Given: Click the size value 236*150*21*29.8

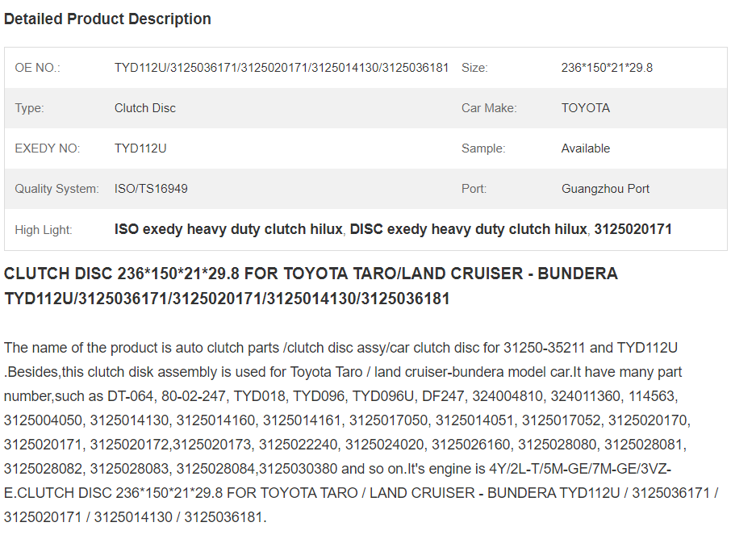Looking at the screenshot, I should (x=607, y=68).
